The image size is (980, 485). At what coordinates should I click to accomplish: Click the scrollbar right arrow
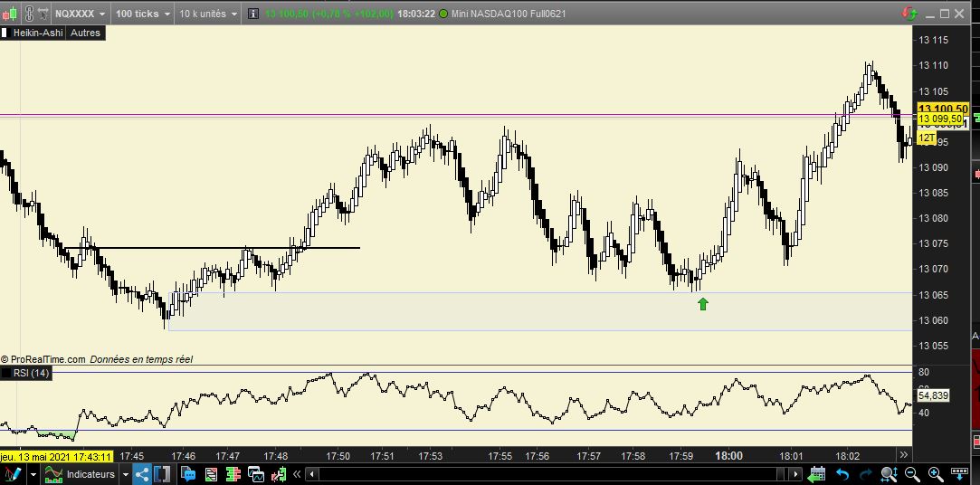pyautogui.click(x=794, y=474)
